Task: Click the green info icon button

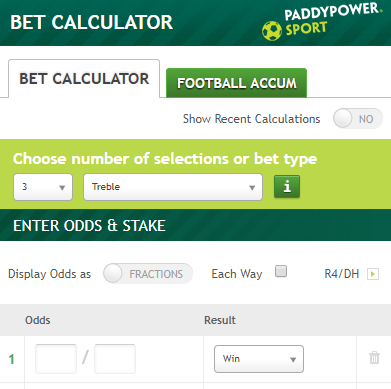Action: pos(287,187)
